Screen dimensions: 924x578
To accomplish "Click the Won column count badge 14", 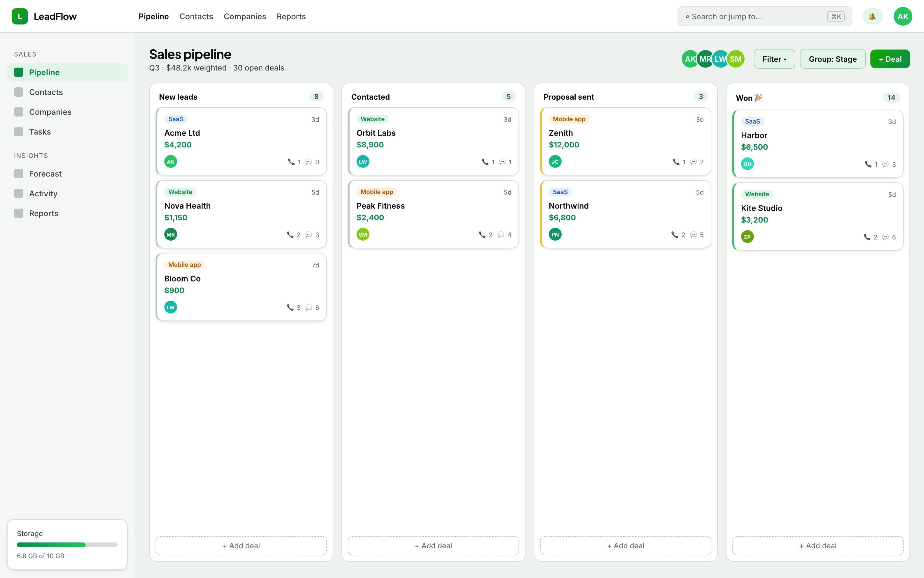I will [891, 98].
